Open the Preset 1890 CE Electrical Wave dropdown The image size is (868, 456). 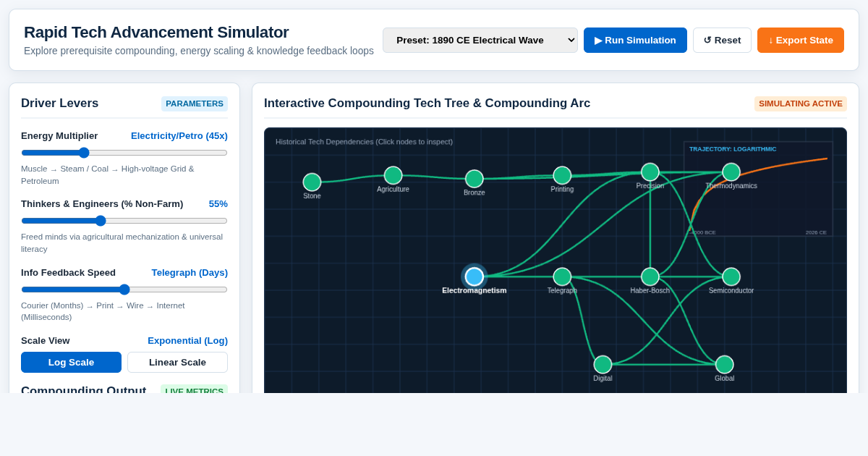coord(480,40)
